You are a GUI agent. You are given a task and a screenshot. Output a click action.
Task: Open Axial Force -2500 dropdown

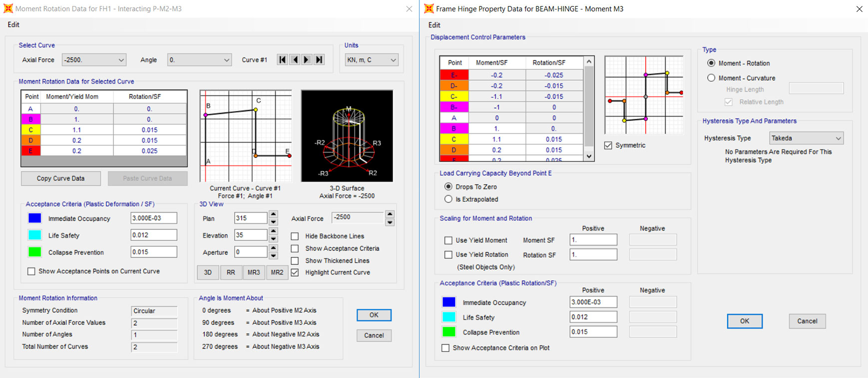pos(94,60)
